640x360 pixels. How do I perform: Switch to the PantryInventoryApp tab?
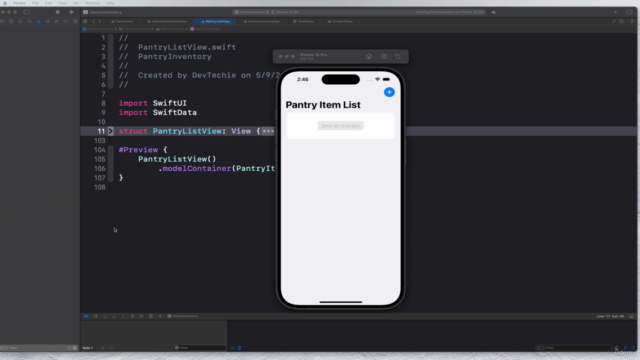(261, 21)
